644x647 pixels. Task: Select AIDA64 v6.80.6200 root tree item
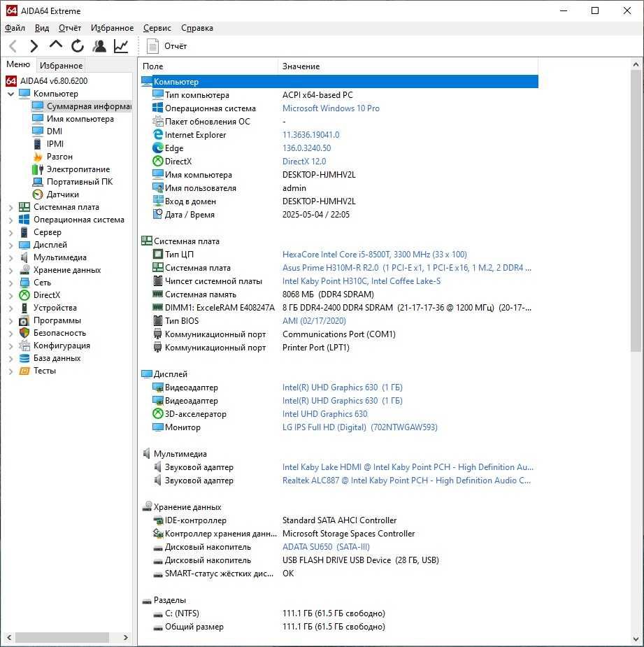click(54, 81)
